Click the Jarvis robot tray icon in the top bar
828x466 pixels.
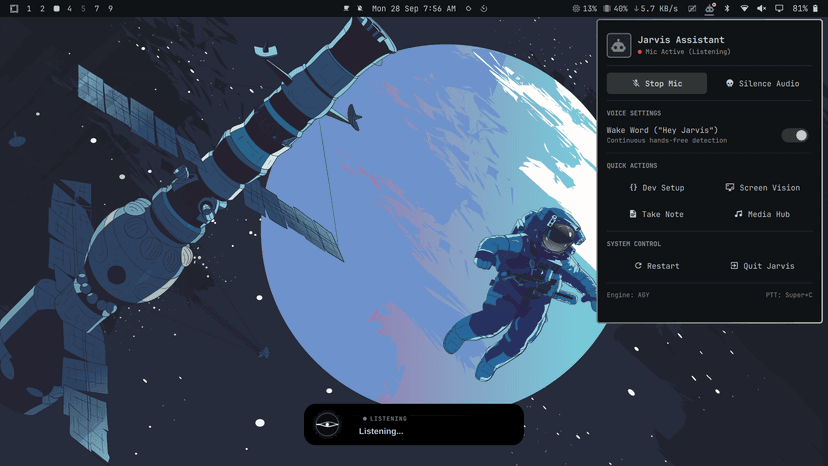coord(710,8)
